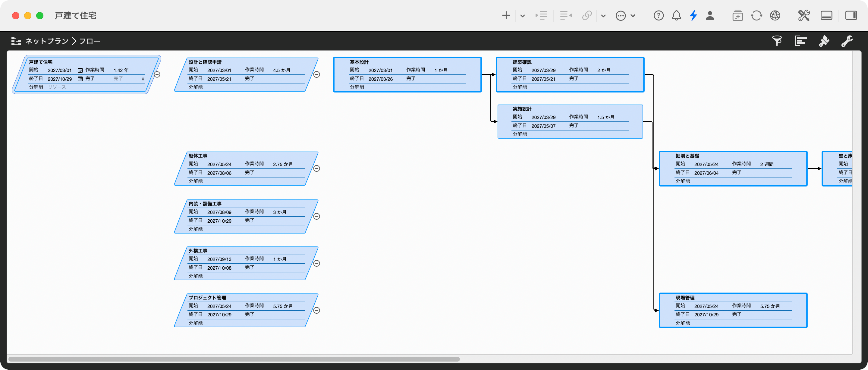Click the horizontal scrollbar thumb
868x370 pixels.
pos(234,359)
